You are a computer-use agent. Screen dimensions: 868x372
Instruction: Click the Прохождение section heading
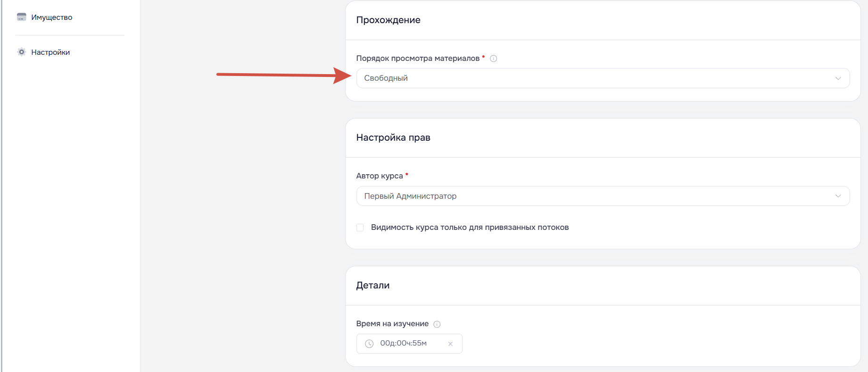point(388,20)
